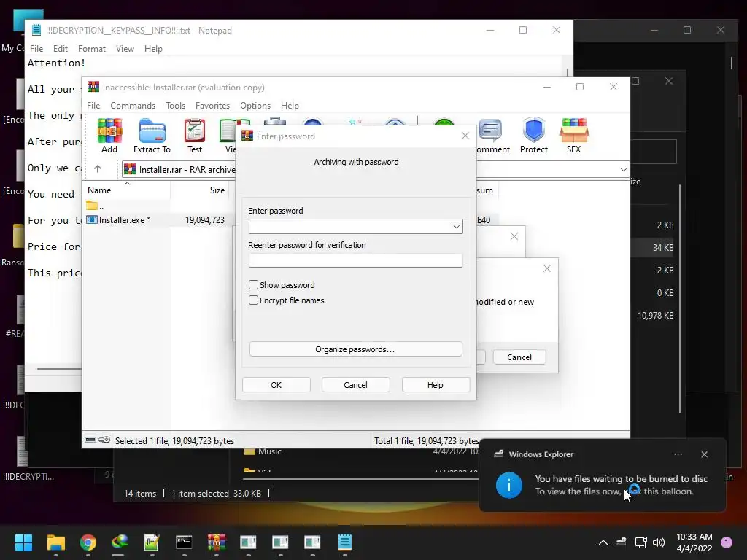This screenshot has height=560, width=747.
Task: Open WinRAR Tools menu
Action: click(175, 106)
